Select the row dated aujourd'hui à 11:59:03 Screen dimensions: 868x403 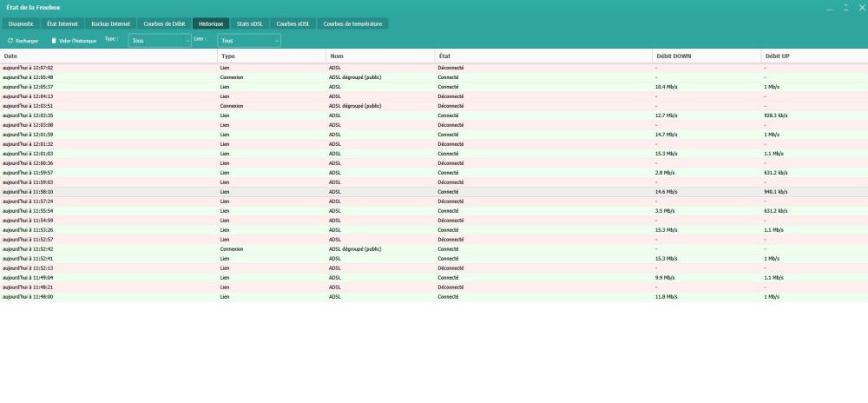pyautogui.click(x=434, y=182)
